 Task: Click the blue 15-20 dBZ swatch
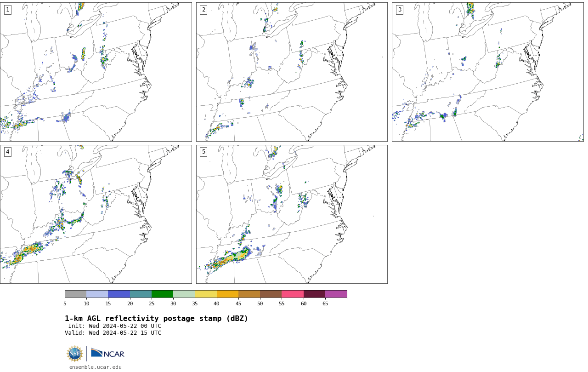point(119,294)
